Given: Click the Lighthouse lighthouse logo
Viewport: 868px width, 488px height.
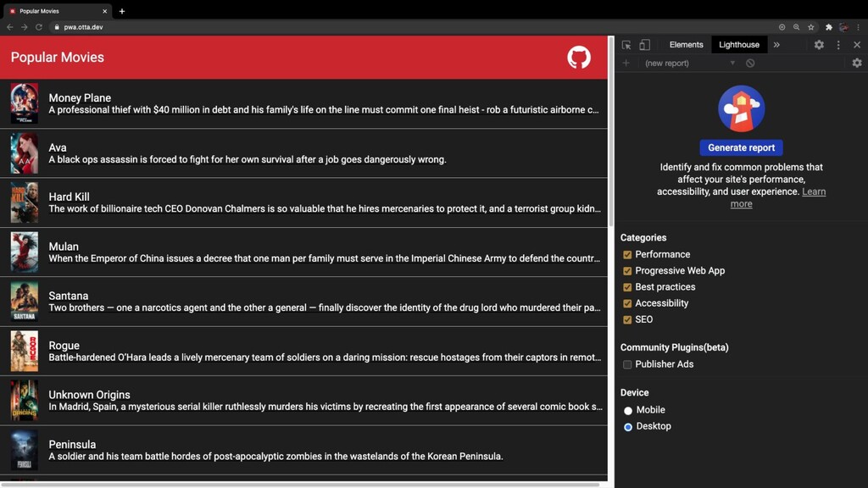Looking at the screenshot, I should [741, 108].
